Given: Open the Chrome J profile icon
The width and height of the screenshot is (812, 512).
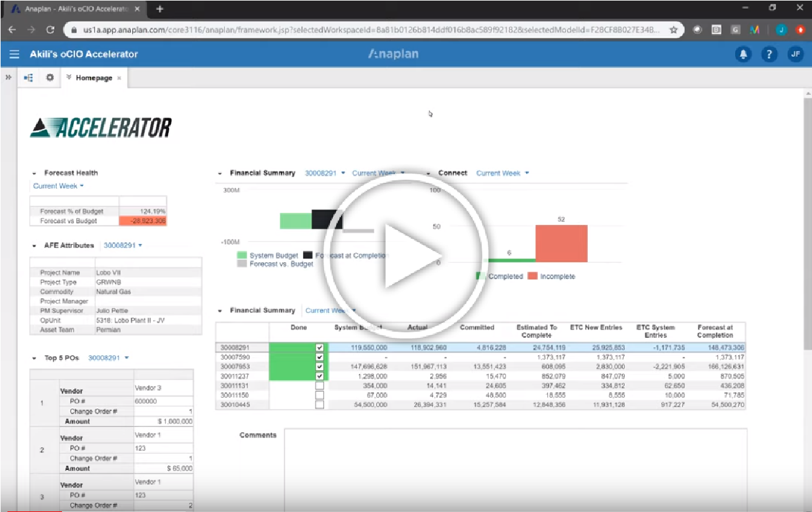Looking at the screenshot, I should point(781,29).
